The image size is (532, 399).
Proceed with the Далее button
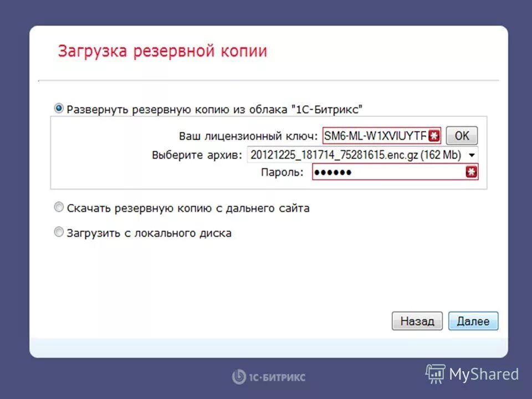473,321
